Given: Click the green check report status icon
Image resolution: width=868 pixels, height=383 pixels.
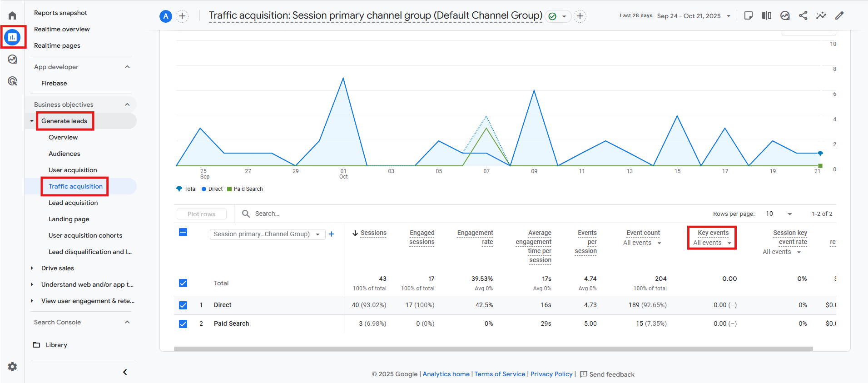Looking at the screenshot, I should 552,16.
